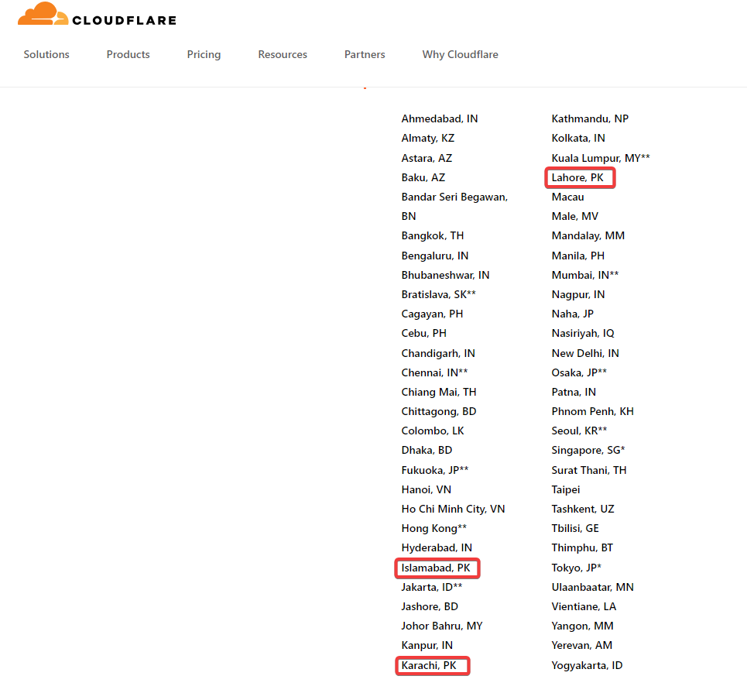Select Yogyakarta, ID entry
The width and height of the screenshot is (747, 700).
point(587,666)
